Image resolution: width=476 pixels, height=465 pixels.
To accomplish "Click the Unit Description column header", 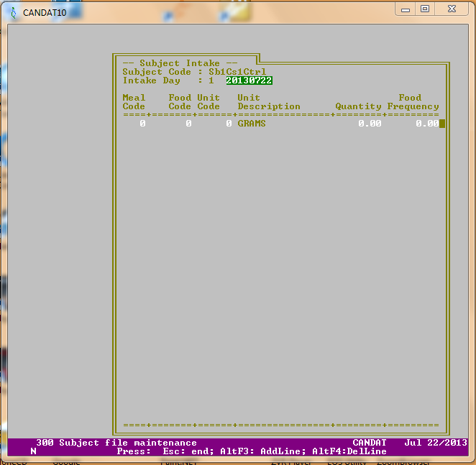I will [x=269, y=102].
